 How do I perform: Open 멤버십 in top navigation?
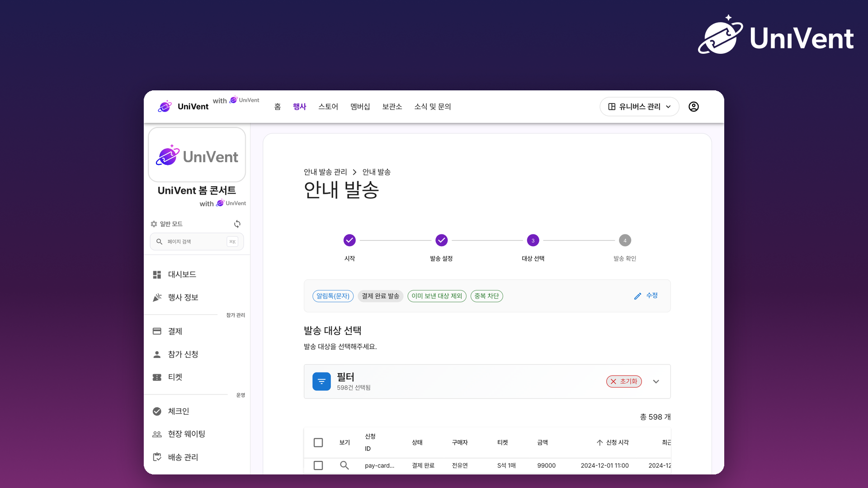pos(360,107)
